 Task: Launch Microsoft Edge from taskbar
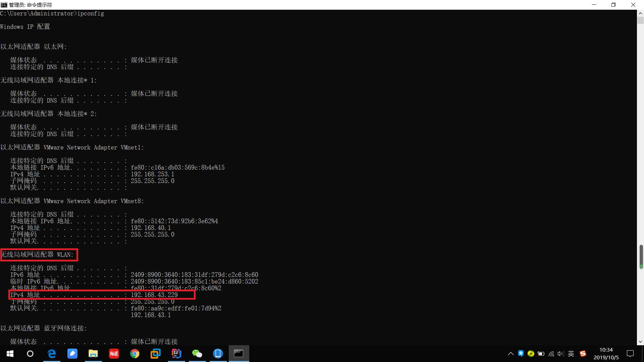(52, 354)
